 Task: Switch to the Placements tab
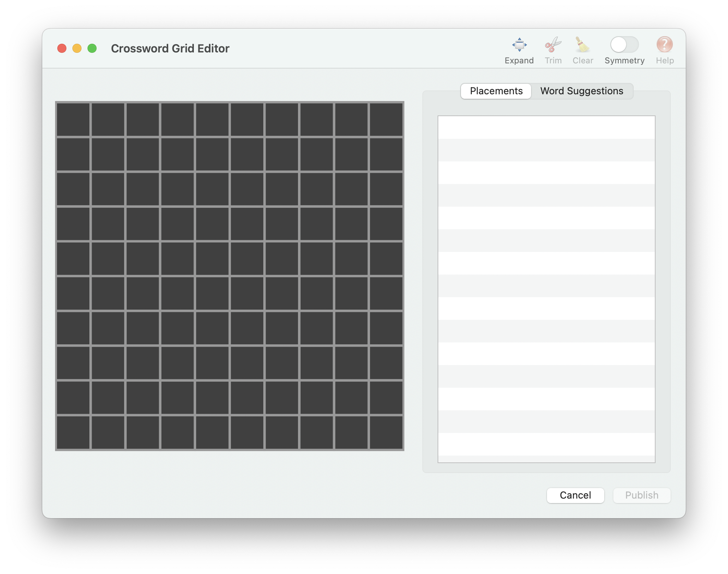[496, 91]
